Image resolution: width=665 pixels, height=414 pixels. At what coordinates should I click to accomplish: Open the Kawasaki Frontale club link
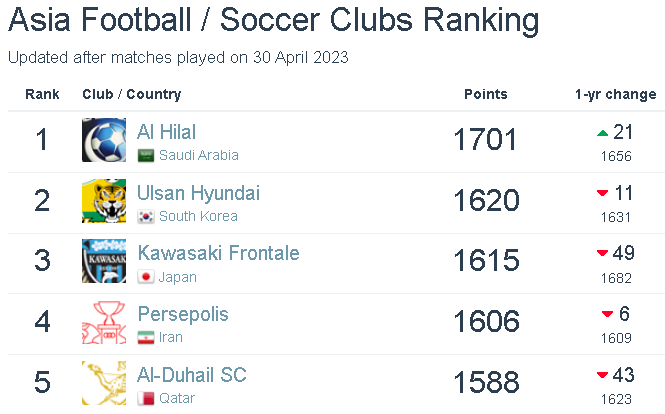coord(218,253)
